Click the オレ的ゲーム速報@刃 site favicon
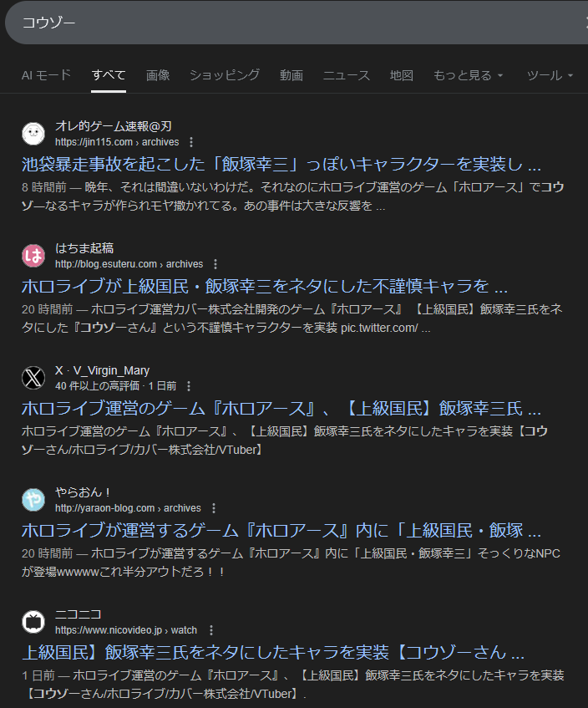Screen dimensions: 588x708 (x=33, y=134)
